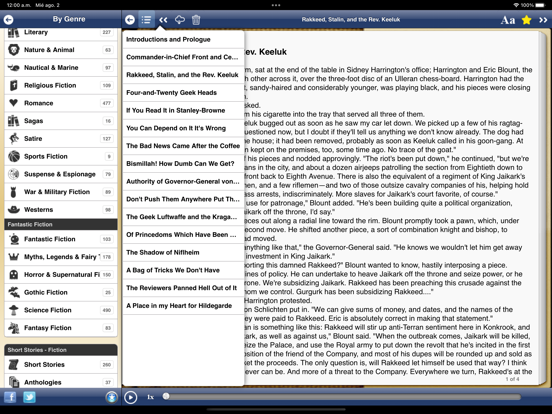Jump to Four-and-Twenty Geek Heads chapter
Image resolution: width=552 pixels, height=414 pixels.
click(x=183, y=93)
